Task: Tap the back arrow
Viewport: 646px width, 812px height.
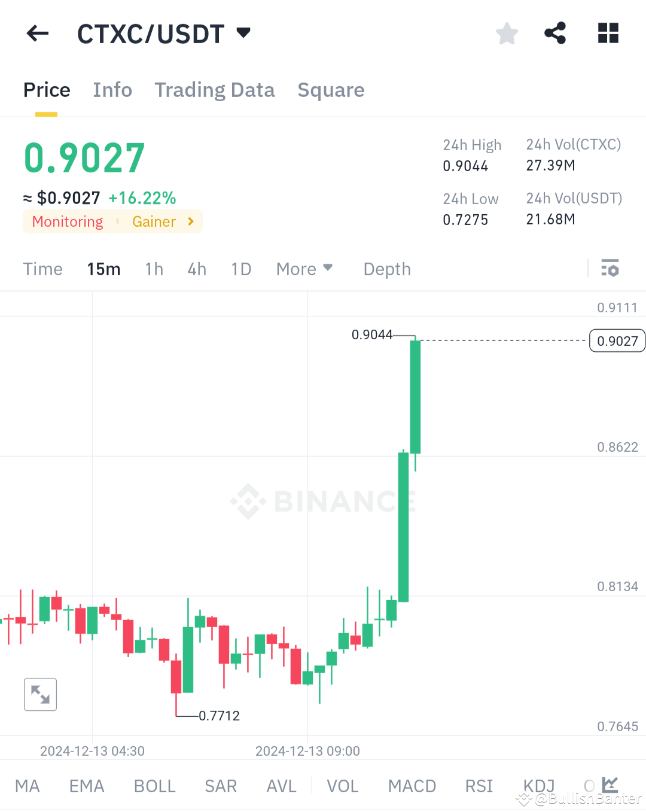Action: [x=37, y=34]
